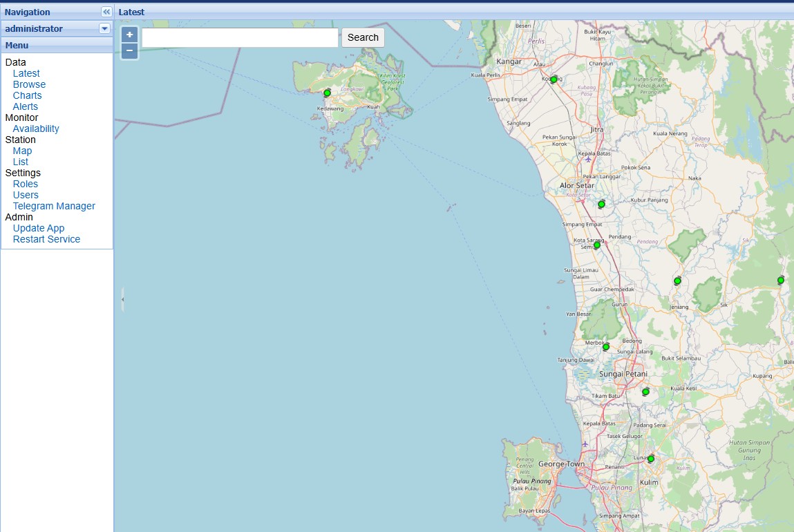Select the green station marker on Langkawi island
794x532 pixels.
click(x=327, y=93)
